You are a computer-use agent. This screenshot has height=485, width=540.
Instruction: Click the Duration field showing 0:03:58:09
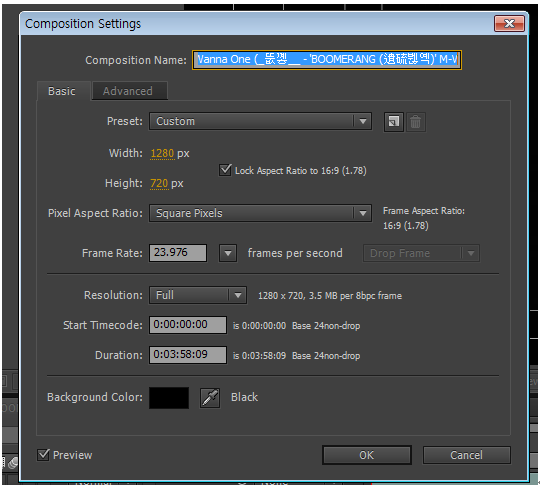click(188, 355)
